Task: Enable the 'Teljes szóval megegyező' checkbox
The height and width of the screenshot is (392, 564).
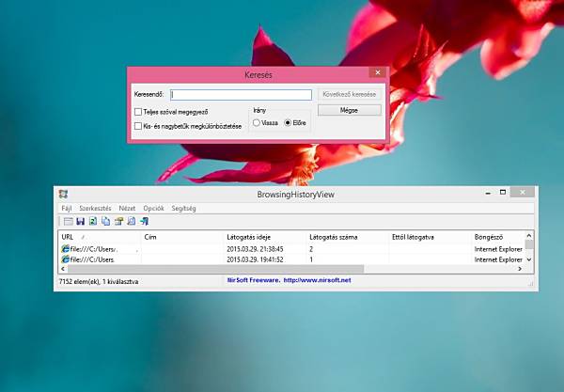Action: click(138, 112)
